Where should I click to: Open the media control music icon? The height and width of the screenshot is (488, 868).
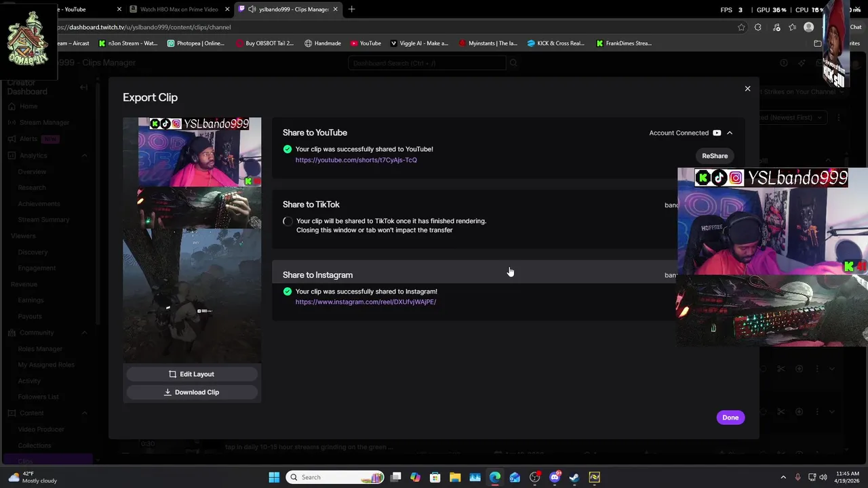(776, 27)
